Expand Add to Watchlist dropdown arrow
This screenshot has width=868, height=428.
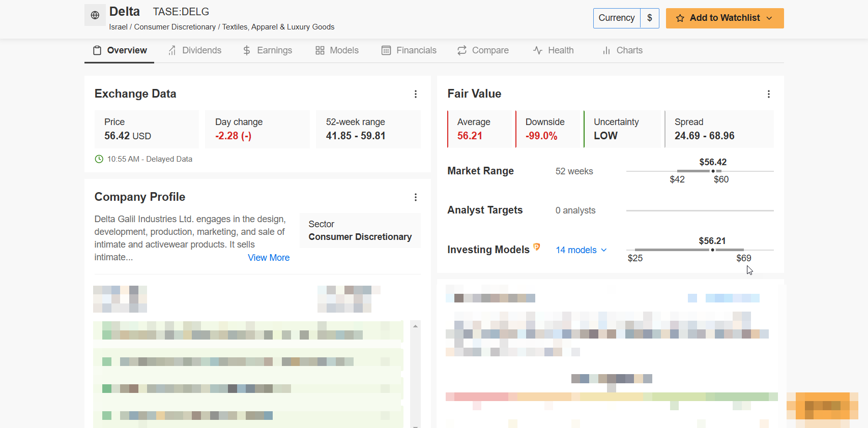click(769, 18)
